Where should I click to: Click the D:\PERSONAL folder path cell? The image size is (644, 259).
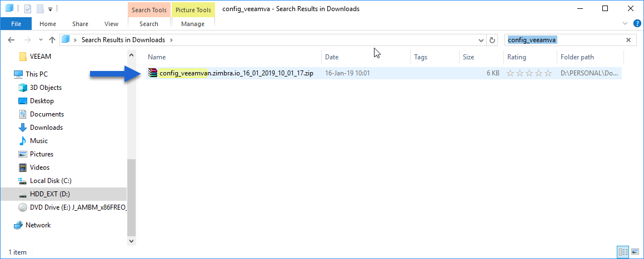[x=590, y=73]
